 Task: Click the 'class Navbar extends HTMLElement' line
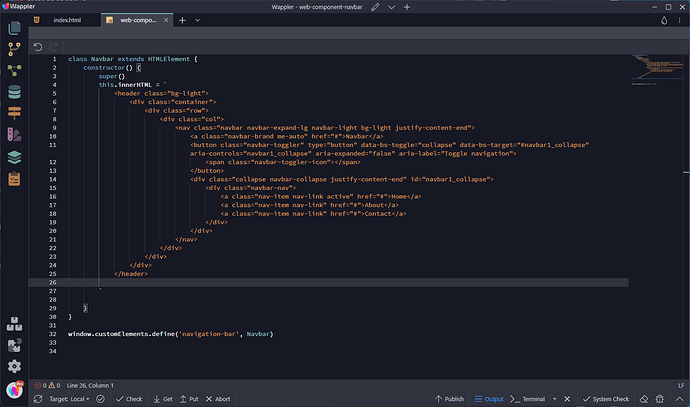(133, 59)
